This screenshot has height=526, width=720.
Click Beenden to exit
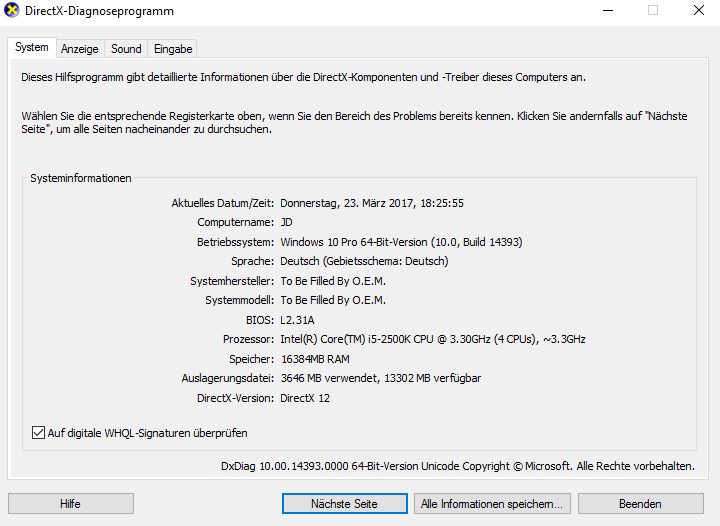coord(641,504)
